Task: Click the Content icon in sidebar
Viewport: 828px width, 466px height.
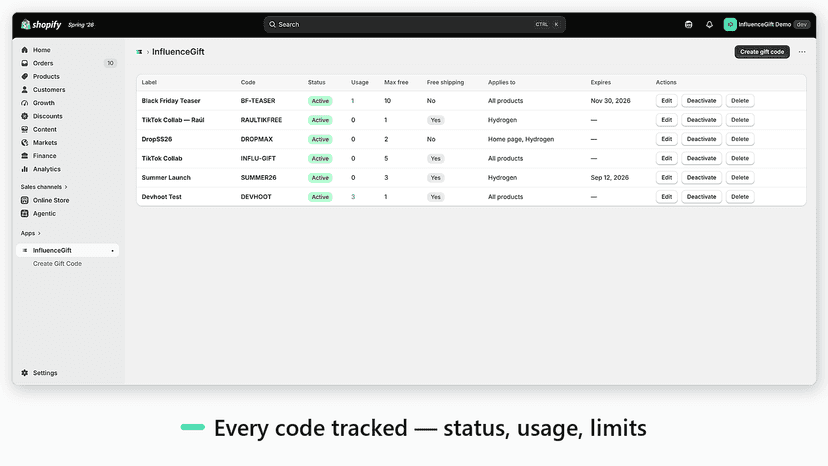Action: [x=24, y=129]
